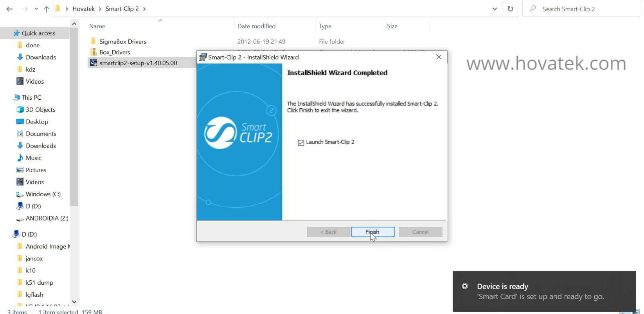Select the 3D Objects icon in sidebar
644x314 pixels.
pyautogui.click(x=20, y=109)
